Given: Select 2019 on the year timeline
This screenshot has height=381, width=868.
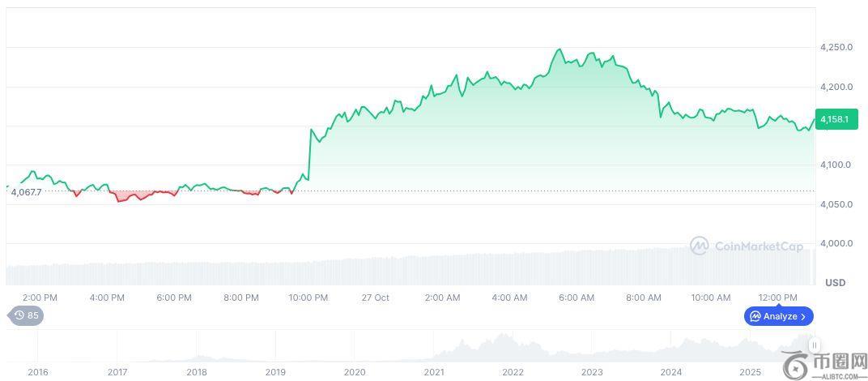Looking at the screenshot, I should 275,372.
